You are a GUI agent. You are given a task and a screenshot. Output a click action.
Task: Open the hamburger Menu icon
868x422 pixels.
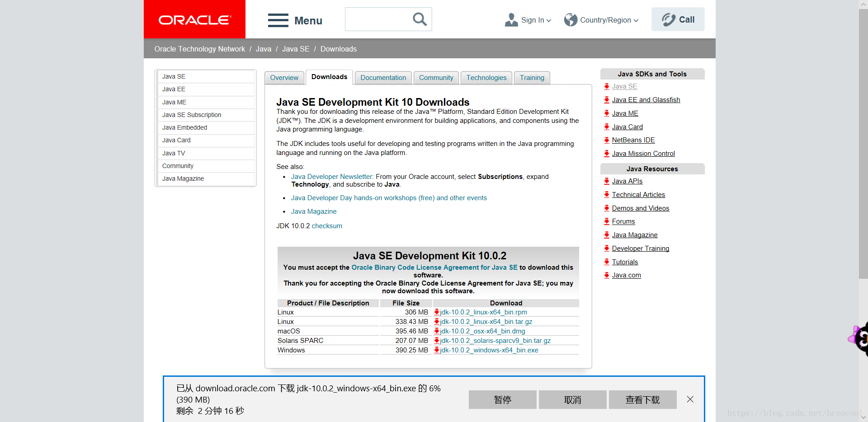(278, 20)
